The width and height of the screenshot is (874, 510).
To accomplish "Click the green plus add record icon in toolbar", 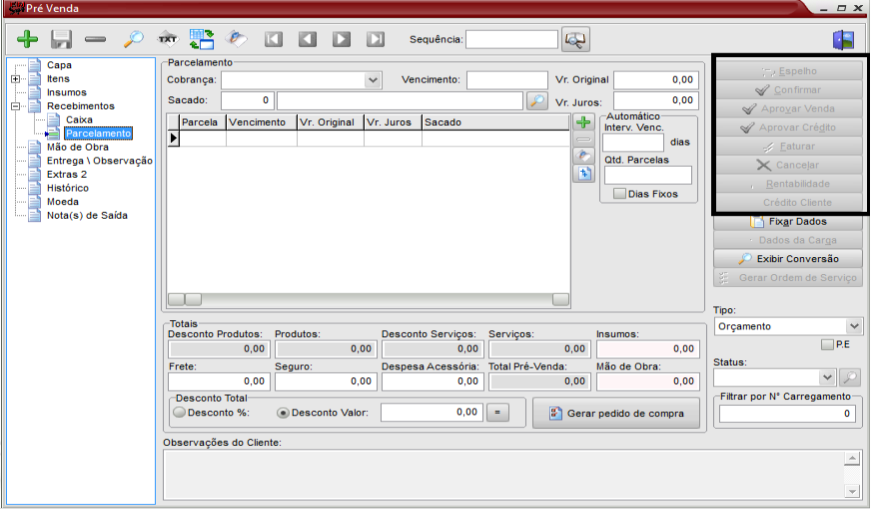I will (27, 40).
